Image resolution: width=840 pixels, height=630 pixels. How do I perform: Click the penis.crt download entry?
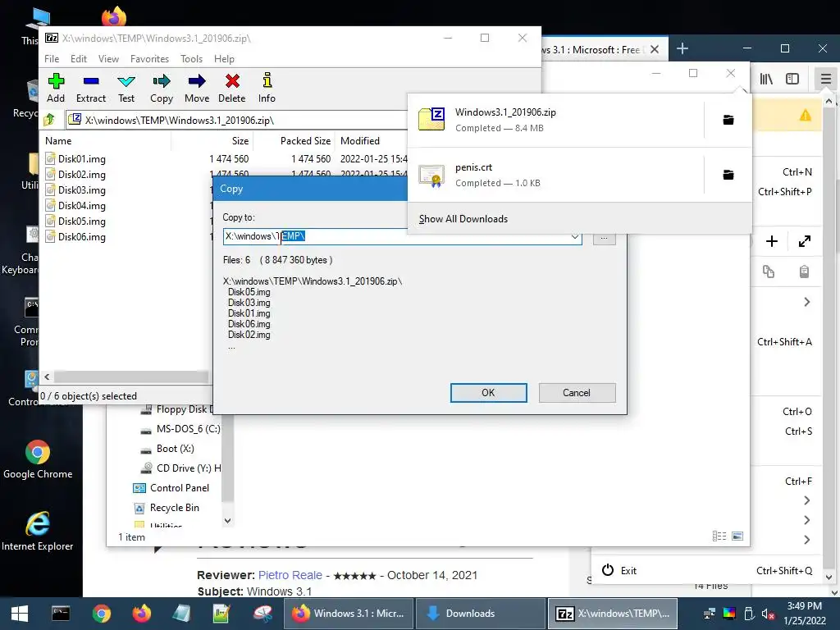(557, 175)
